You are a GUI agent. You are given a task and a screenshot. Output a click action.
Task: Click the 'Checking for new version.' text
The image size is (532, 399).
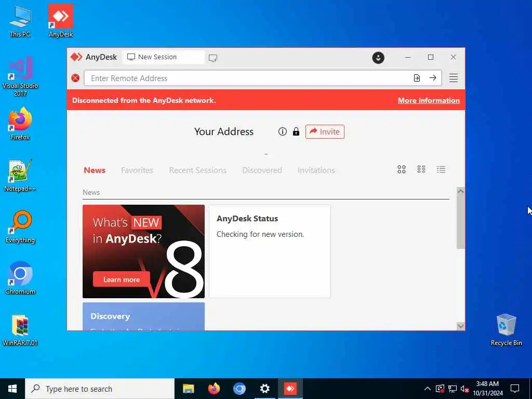click(x=260, y=234)
